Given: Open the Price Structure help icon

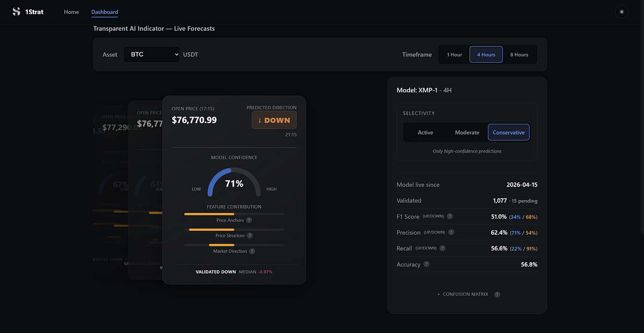Looking at the screenshot, I should (249, 236).
